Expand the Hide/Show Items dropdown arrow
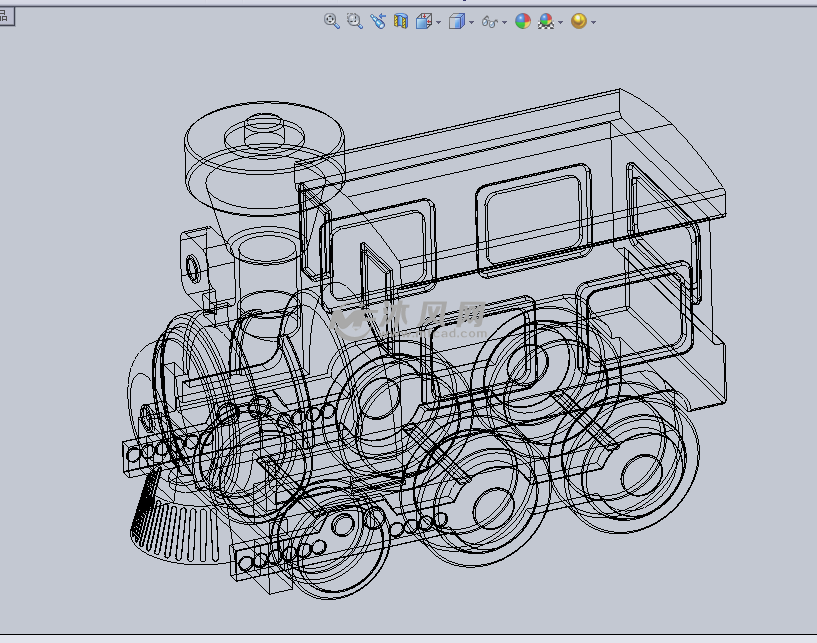This screenshot has height=643, width=817. 505,22
